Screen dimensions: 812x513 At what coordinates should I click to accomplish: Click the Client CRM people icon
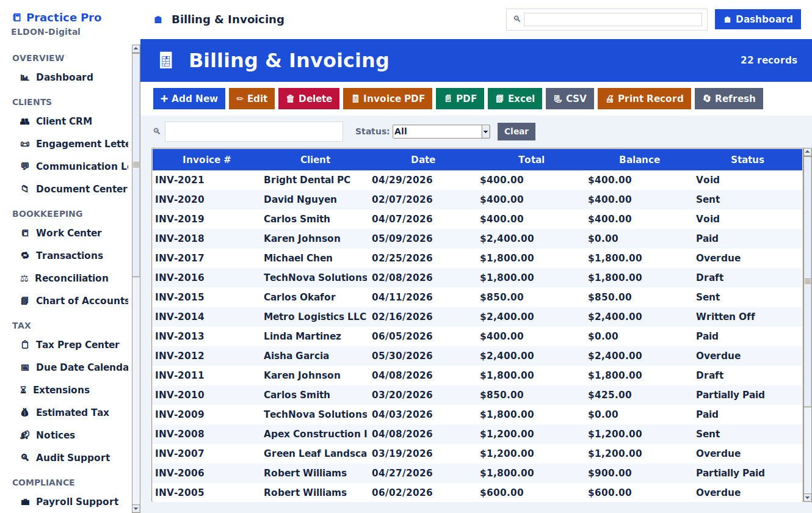pos(25,122)
